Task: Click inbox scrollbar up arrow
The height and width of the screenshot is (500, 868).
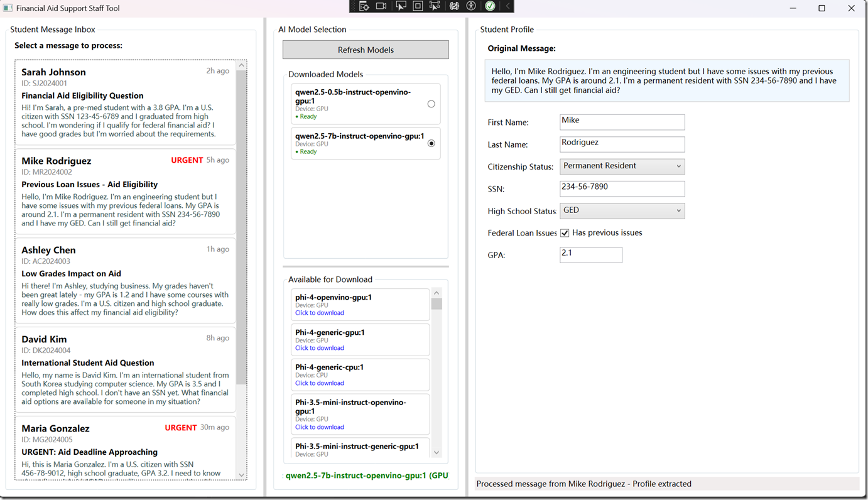Action: point(241,65)
